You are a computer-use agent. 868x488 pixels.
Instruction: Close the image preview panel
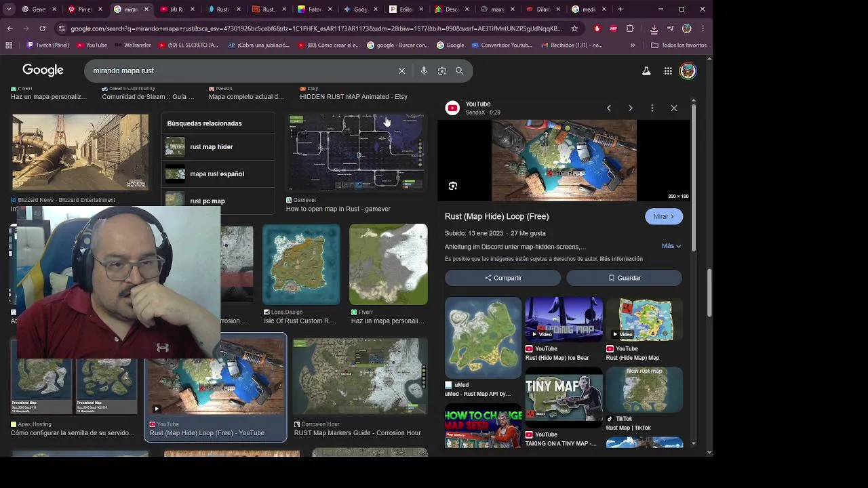coord(674,108)
